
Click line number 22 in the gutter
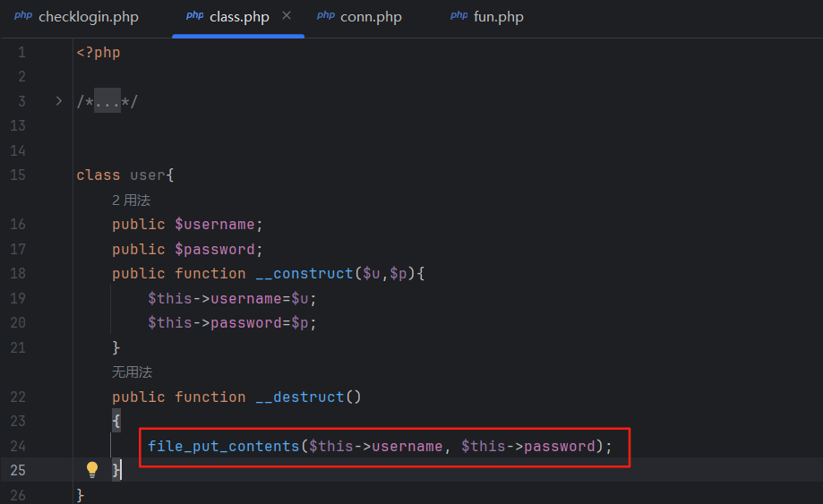point(18,397)
